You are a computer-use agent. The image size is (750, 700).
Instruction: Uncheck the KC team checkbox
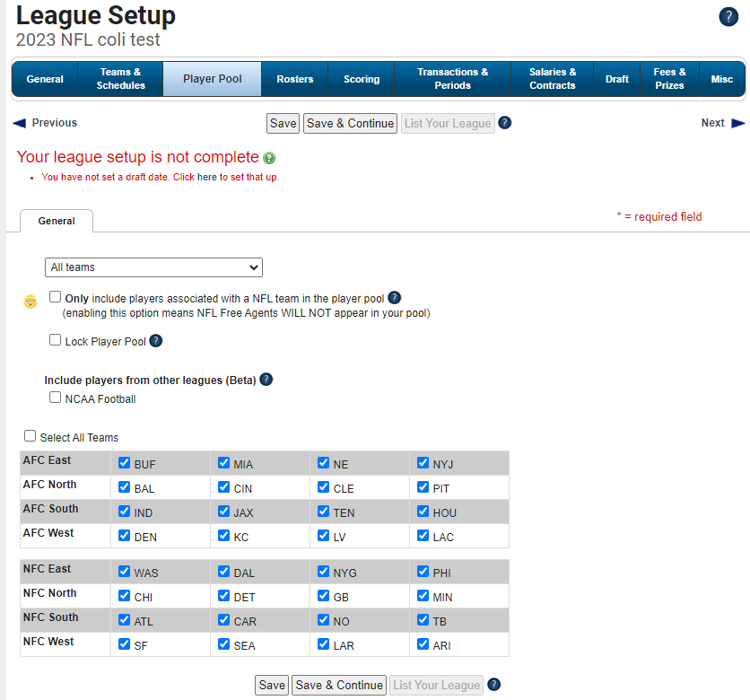(224, 535)
